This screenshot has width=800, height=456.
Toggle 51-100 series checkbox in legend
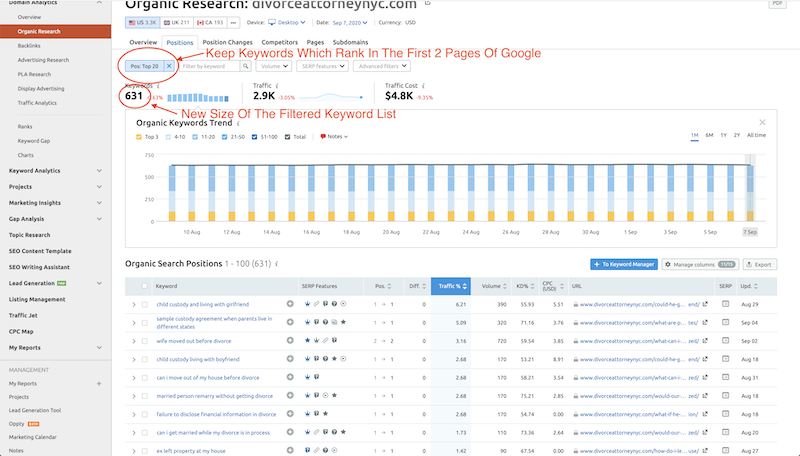point(254,137)
